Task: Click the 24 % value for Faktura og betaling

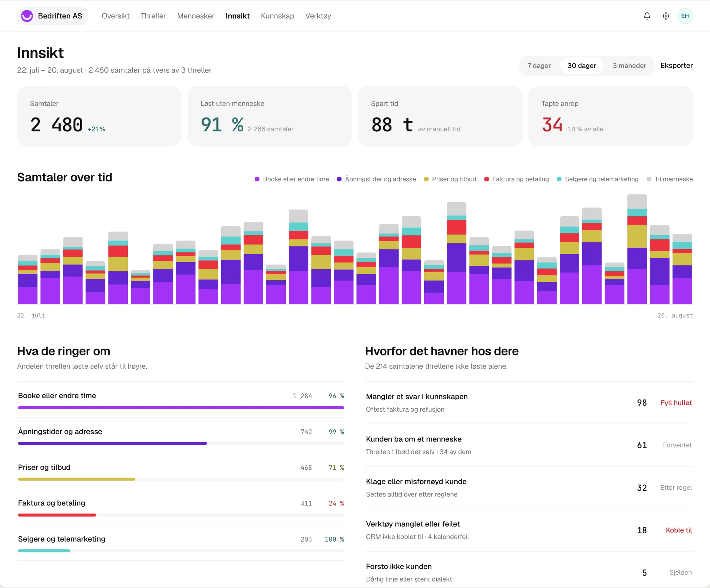Action: tap(336, 503)
